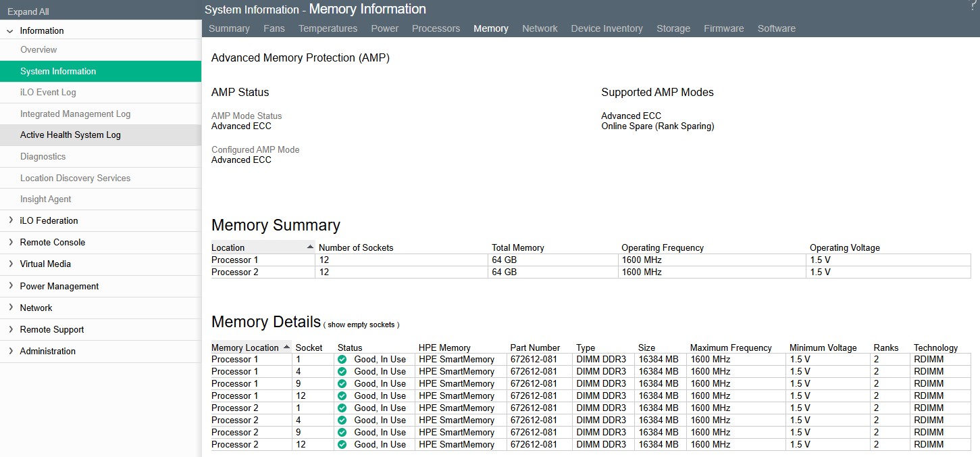This screenshot has height=457, width=980.
Task: Sort by Part Number column header
Action: point(536,347)
